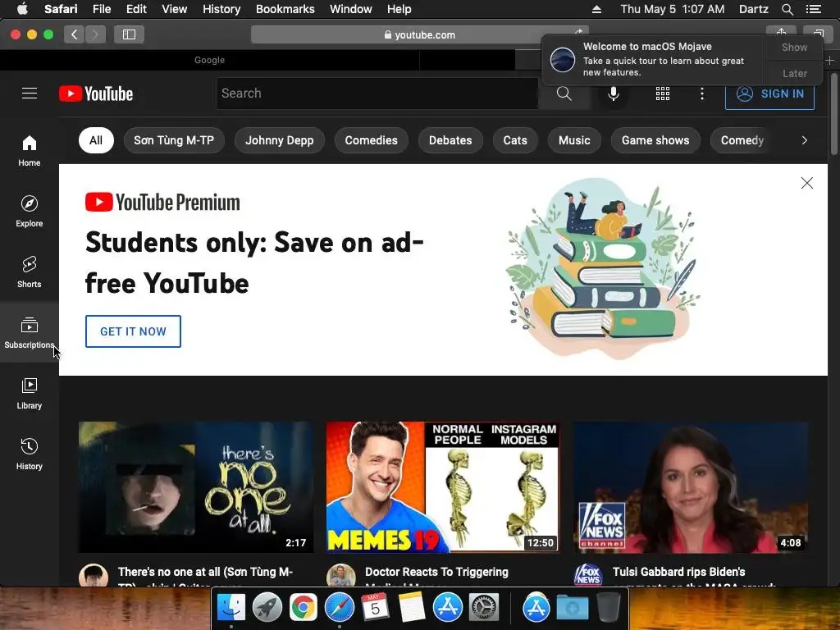Open the Window menu

click(351, 9)
